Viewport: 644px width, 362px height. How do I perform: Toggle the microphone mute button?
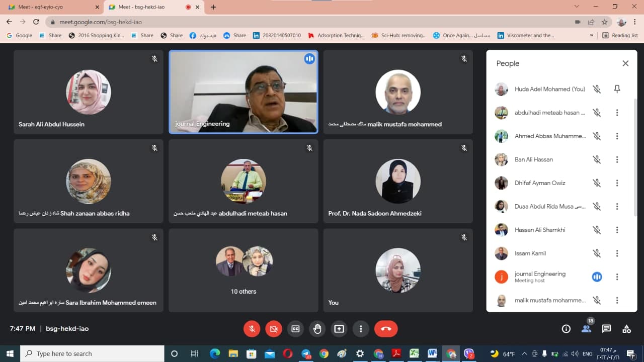point(252,329)
